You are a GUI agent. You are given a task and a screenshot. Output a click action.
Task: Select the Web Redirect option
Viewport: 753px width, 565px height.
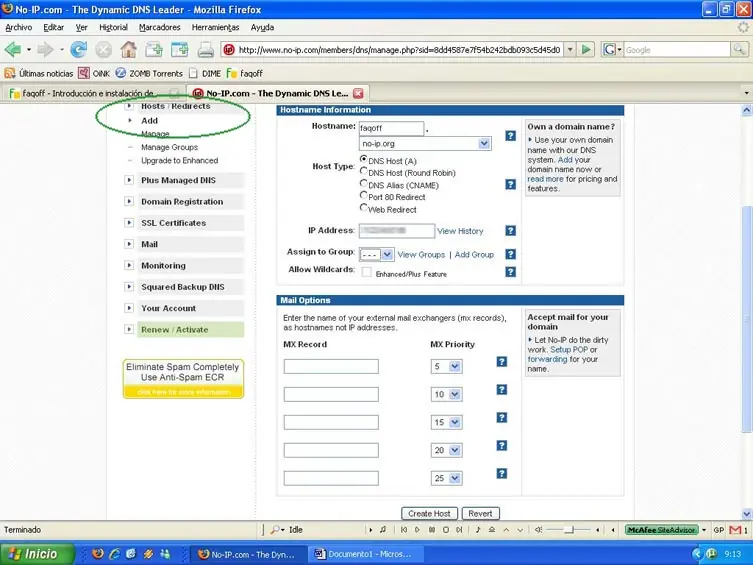click(364, 208)
